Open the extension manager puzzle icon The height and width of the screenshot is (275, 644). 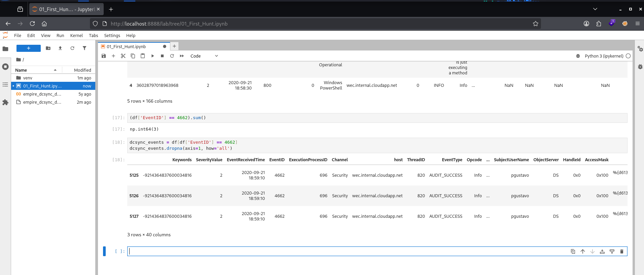(5, 102)
